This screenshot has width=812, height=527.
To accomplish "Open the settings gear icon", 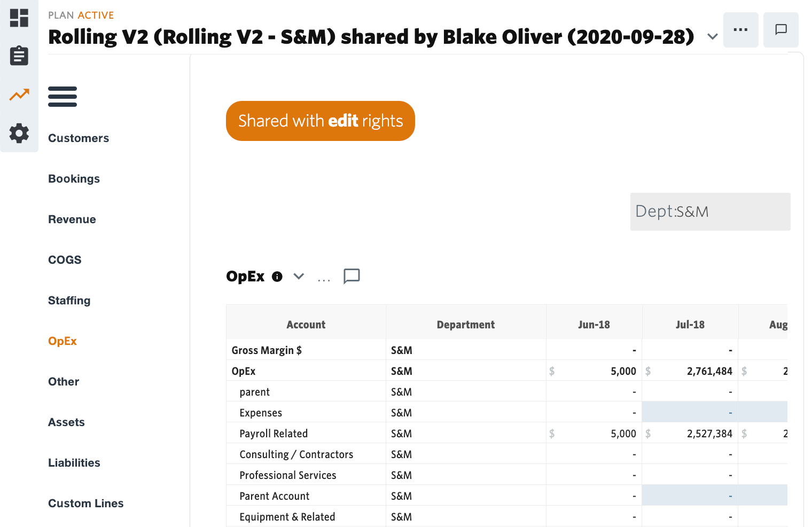I will click(19, 133).
